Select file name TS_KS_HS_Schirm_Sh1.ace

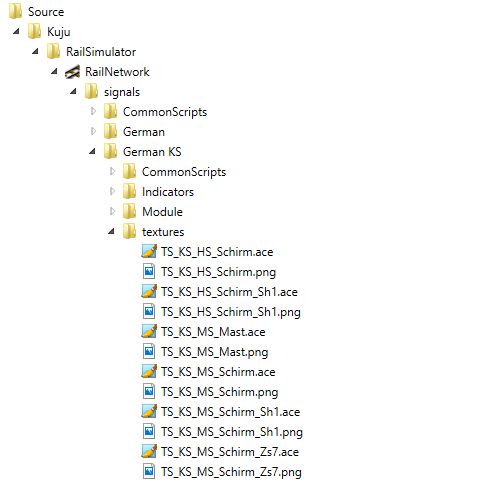tap(229, 292)
